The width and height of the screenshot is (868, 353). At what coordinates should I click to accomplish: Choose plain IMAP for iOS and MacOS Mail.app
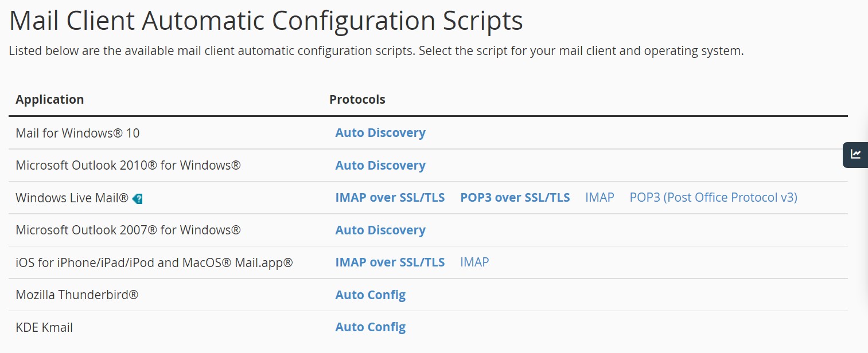coord(474,262)
